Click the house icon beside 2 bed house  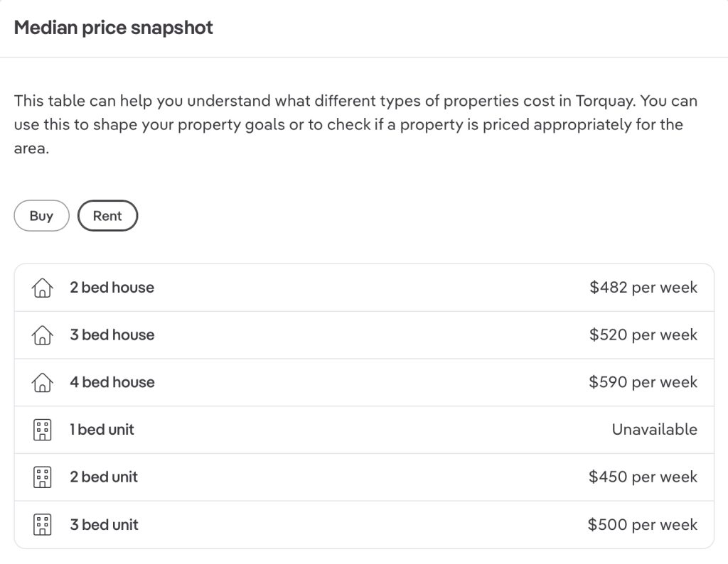pos(43,288)
